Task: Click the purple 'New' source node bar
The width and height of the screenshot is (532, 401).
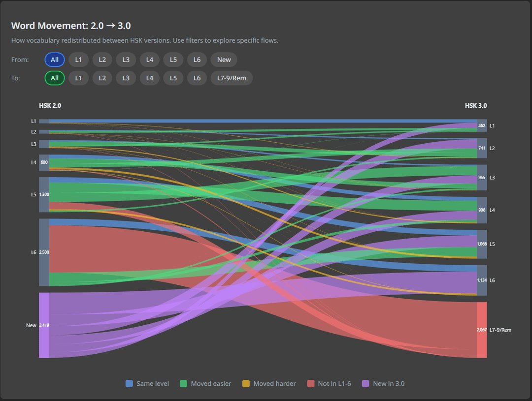Action: tap(44, 325)
